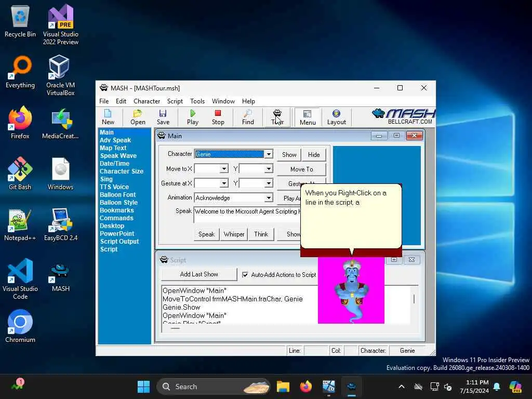Open the Find tool in the toolbar

coord(248,117)
